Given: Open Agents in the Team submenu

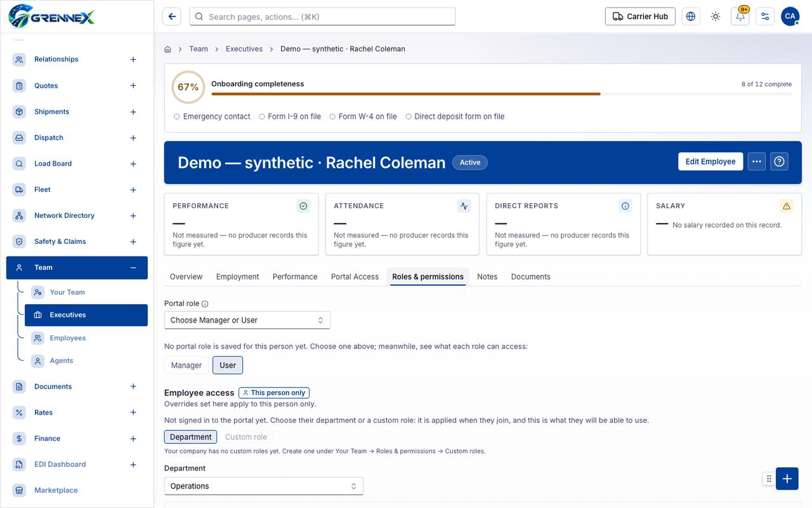Looking at the screenshot, I should point(86,361).
